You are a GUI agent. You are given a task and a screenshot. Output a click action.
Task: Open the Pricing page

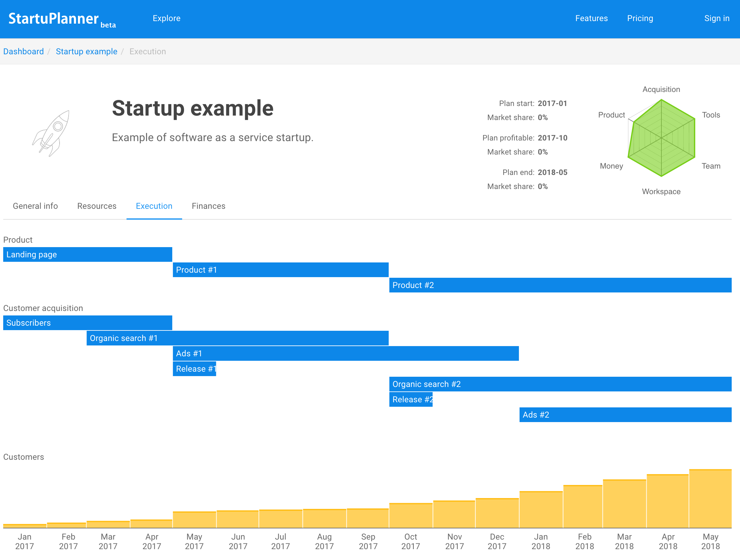[x=640, y=19]
